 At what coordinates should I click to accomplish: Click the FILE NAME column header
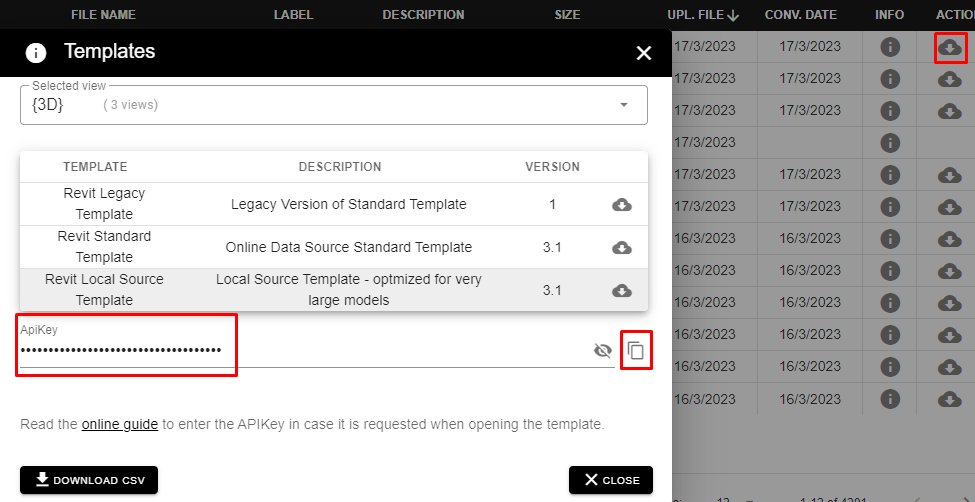[x=103, y=15]
